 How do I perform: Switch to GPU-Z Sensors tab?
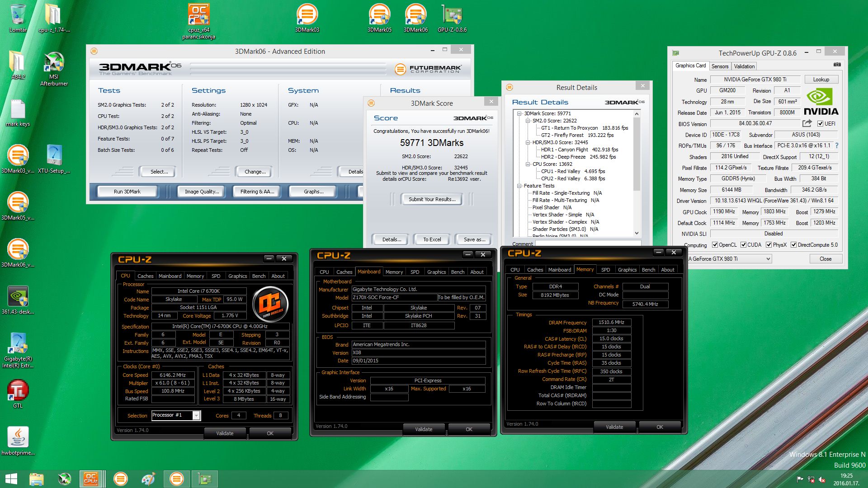(720, 66)
